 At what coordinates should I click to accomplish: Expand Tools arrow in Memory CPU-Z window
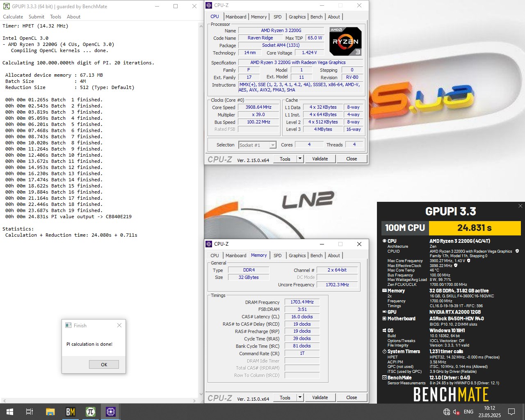coord(300,397)
